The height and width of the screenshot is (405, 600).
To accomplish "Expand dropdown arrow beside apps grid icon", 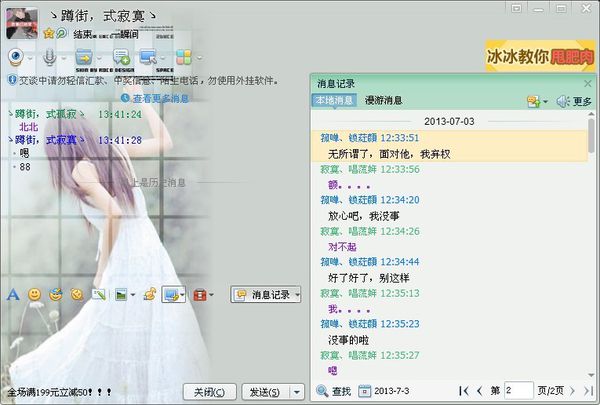I will coord(199,59).
